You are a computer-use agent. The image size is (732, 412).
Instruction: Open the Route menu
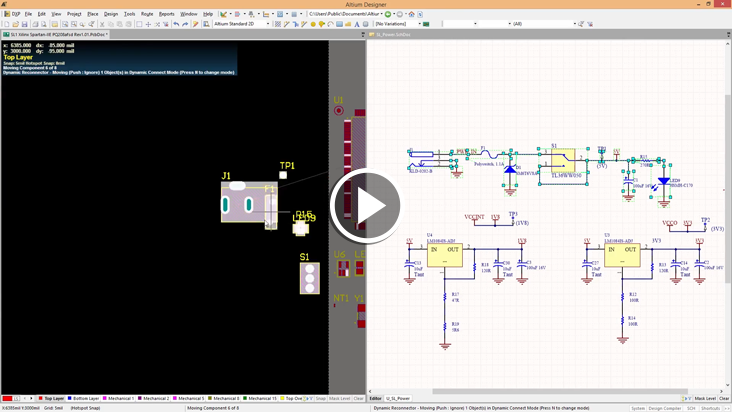(x=147, y=14)
